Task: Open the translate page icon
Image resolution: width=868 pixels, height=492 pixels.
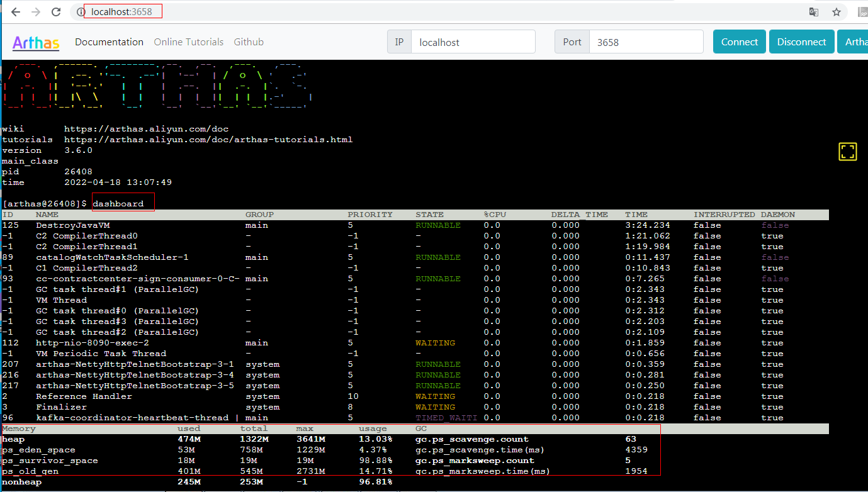Action: [814, 12]
